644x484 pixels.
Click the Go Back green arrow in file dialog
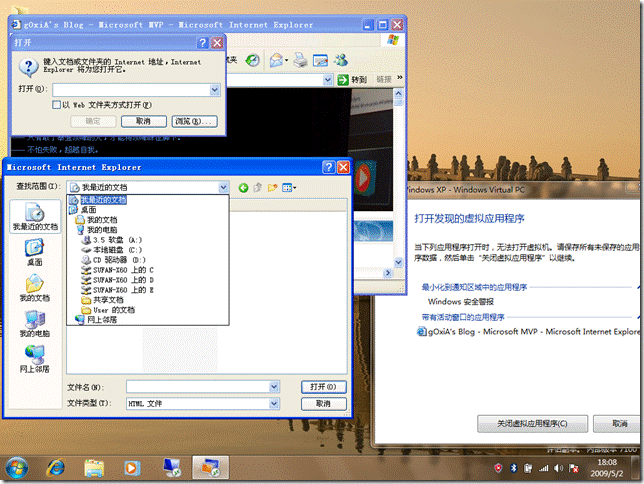243,188
